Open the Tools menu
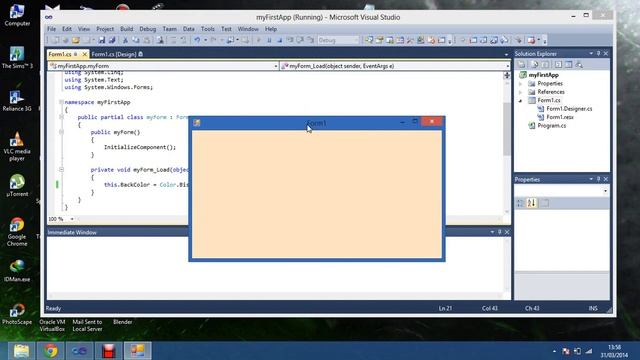Viewport: 640px width, 360px height. [207, 29]
